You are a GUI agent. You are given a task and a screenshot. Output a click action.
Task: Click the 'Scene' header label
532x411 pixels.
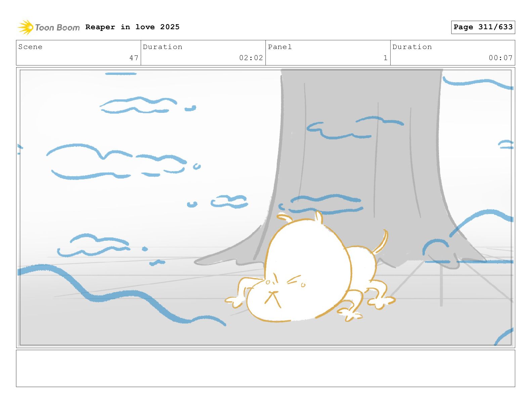coord(30,47)
